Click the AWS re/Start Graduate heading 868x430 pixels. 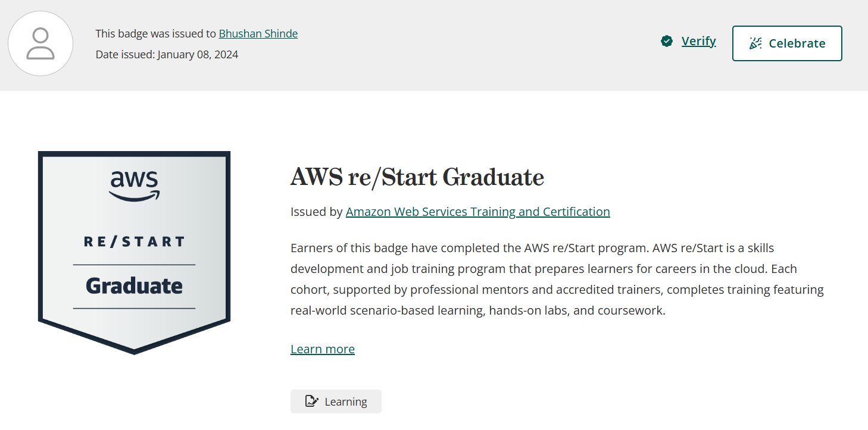click(x=417, y=177)
